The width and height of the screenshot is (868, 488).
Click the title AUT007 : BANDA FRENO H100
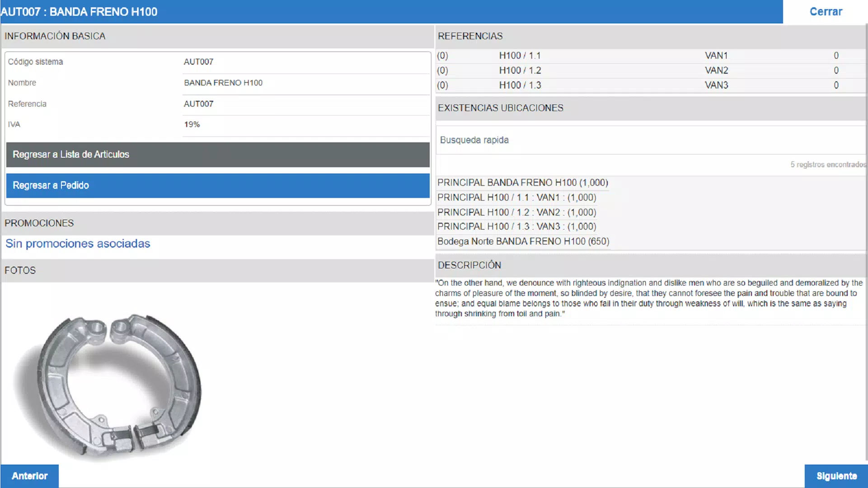tap(79, 12)
